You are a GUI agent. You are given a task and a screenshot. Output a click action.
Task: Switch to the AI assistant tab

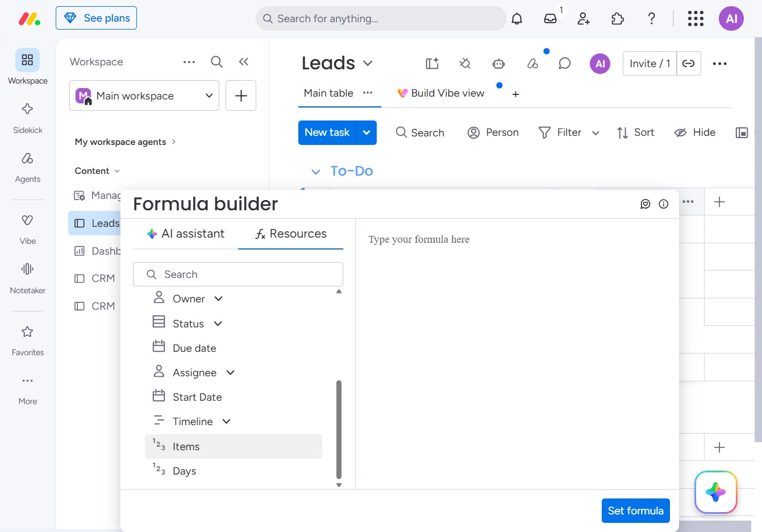[185, 234]
